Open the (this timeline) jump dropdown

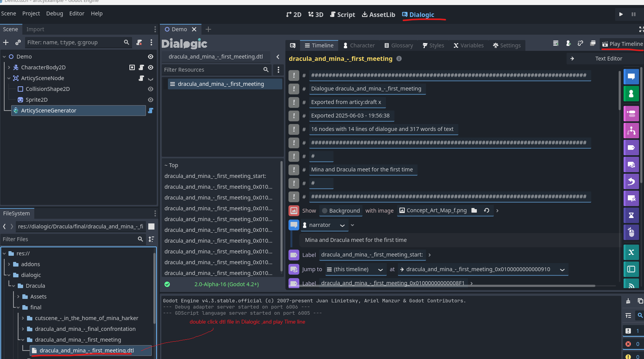click(356, 269)
